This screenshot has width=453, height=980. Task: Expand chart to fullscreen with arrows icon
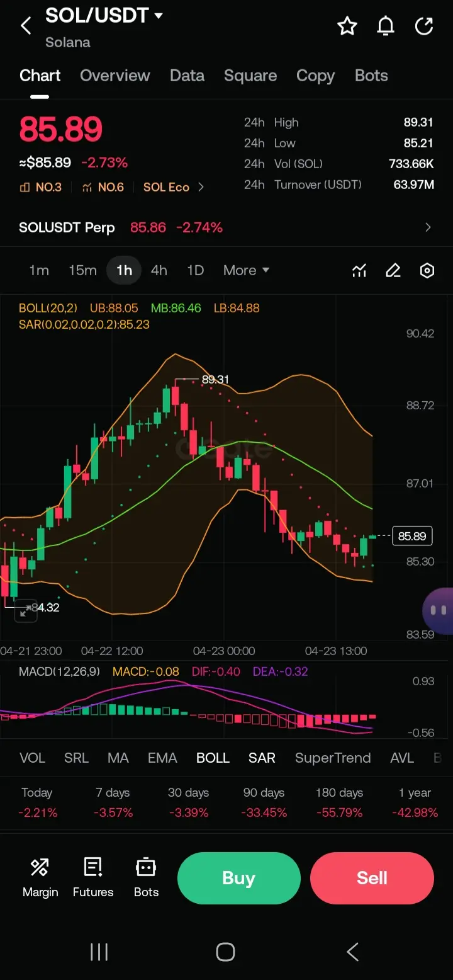pyautogui.click(x=26, y=611)
